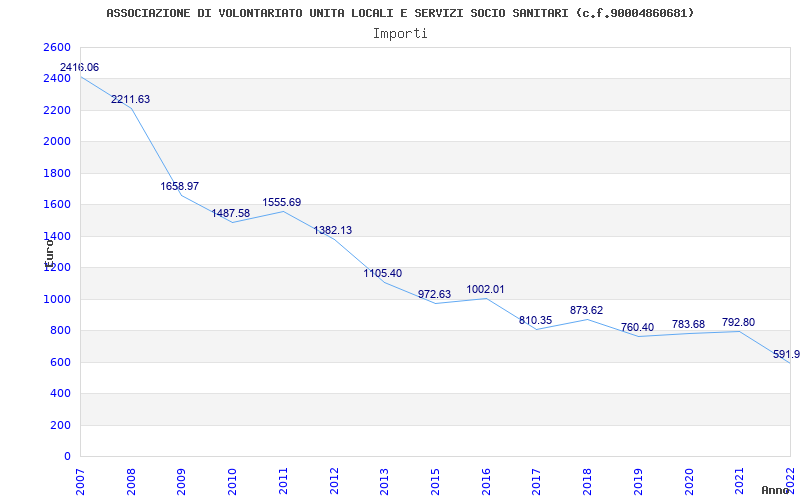Select the 2011 x-axis year label

click(283, 481)
